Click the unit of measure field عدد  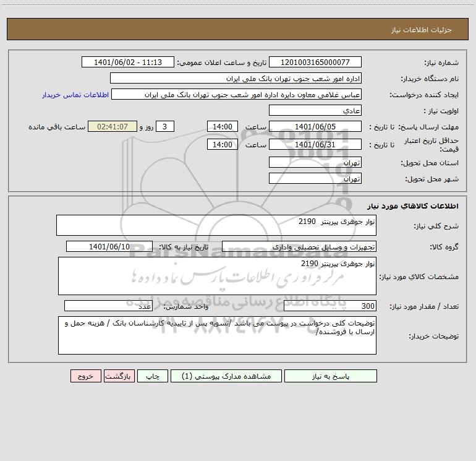click(108, 306)
